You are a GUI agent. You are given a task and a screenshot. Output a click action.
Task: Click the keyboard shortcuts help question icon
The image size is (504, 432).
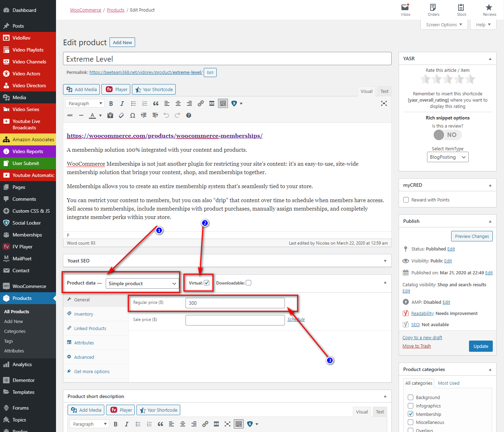[x=189, y=115]
